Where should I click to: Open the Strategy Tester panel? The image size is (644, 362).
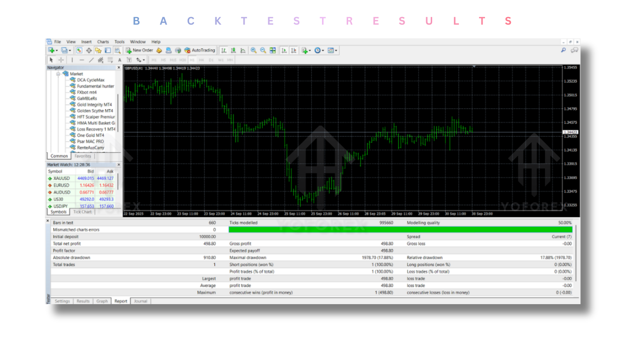pyautogui.click(x=117, y=50)
